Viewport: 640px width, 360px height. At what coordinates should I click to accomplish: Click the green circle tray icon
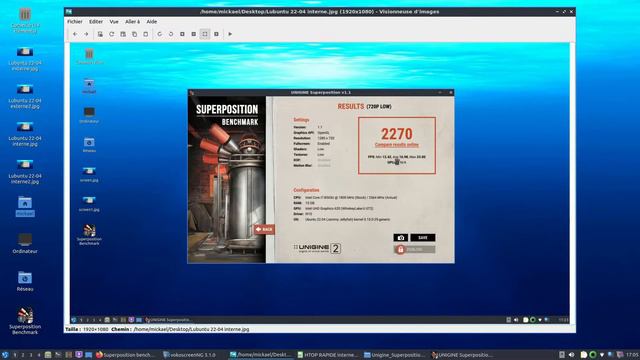[593, 355]
